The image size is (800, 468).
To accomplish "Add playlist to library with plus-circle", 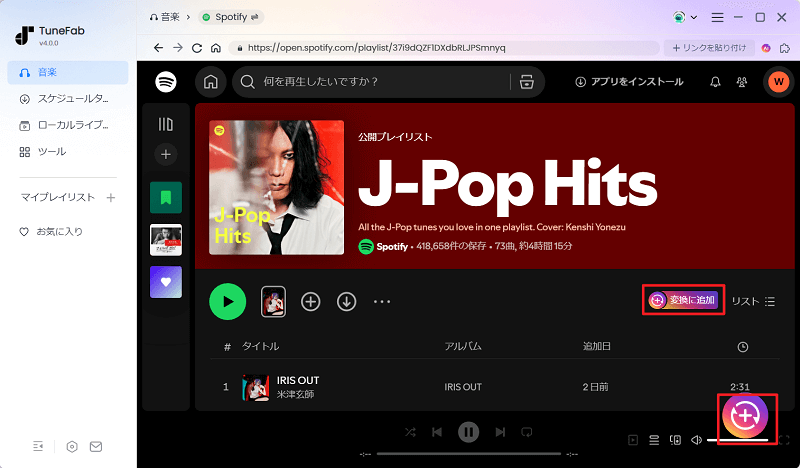I will point(311,301).
